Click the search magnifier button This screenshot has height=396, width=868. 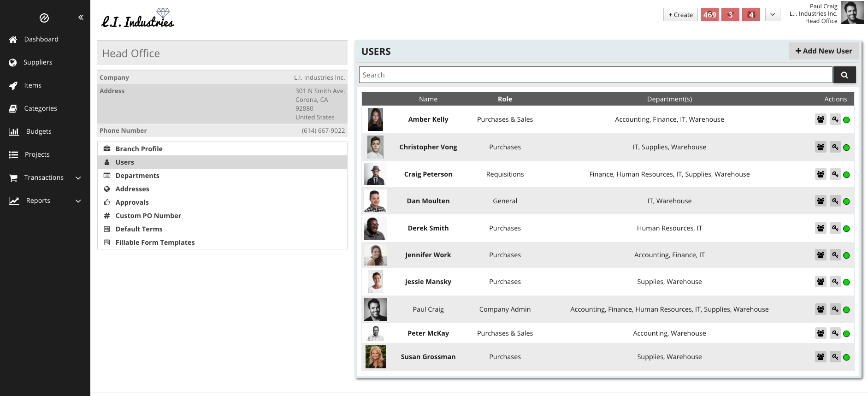pos(844,75)
